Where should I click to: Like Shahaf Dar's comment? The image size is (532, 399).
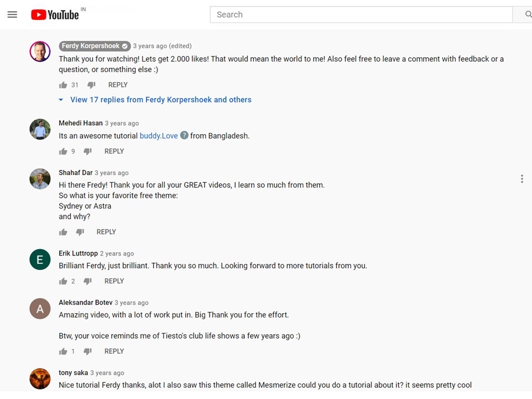63,232
